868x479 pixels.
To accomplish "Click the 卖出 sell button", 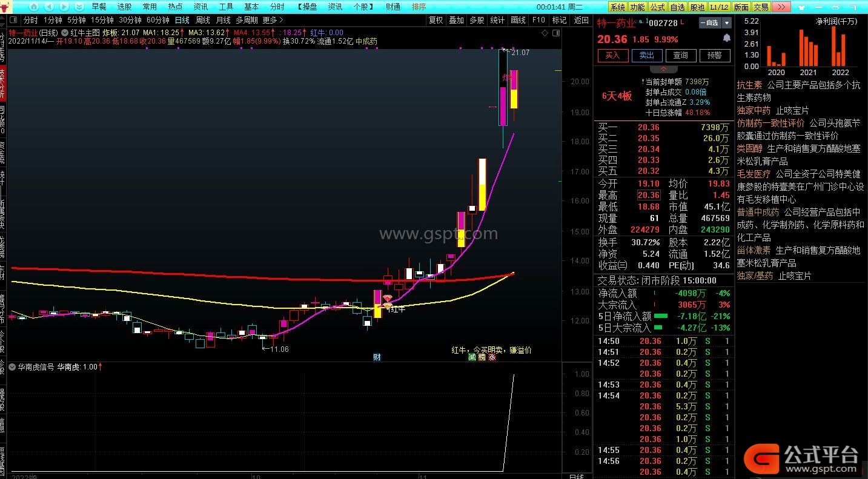I will point(647,55).
